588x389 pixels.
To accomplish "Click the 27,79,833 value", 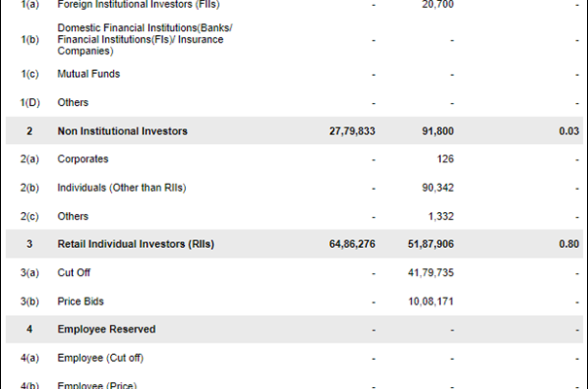I will pos(352,131).
